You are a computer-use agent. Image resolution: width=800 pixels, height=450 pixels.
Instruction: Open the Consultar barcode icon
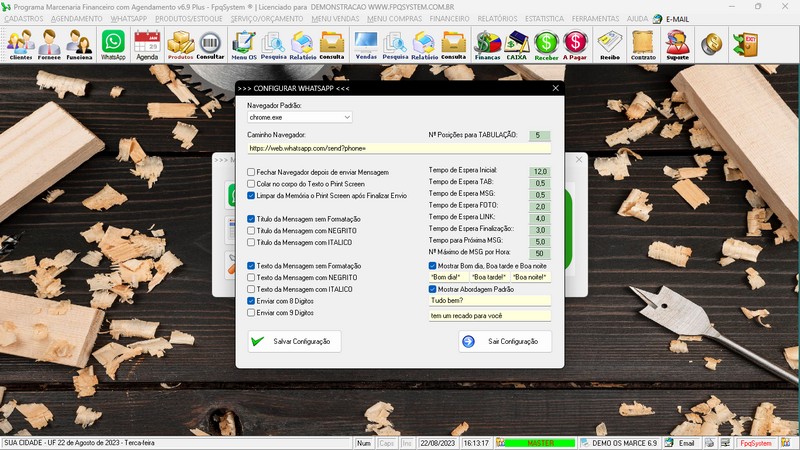coord(210,45)
